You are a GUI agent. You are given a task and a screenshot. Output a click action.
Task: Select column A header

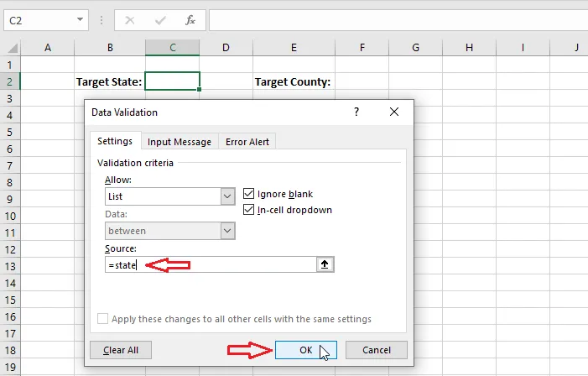point(48,48)
